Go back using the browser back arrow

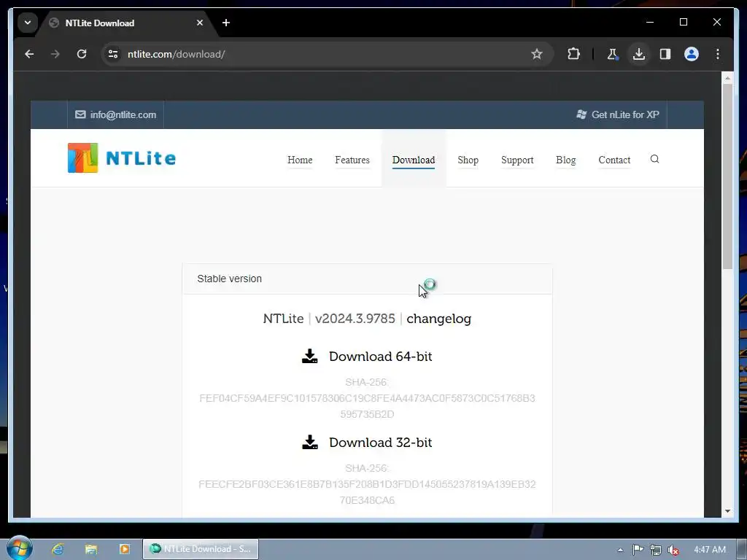(29, 54)
